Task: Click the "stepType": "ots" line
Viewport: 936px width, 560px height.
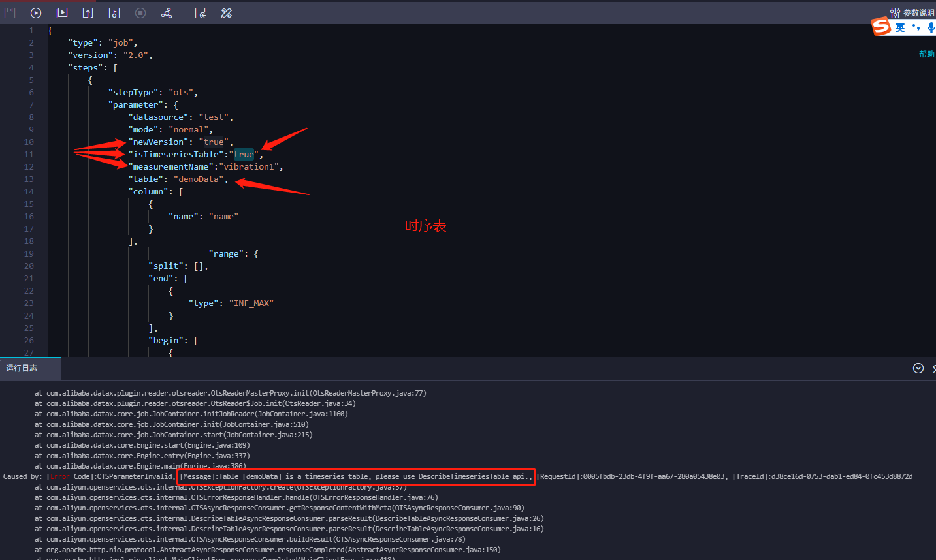Action: tap(153, 92)
